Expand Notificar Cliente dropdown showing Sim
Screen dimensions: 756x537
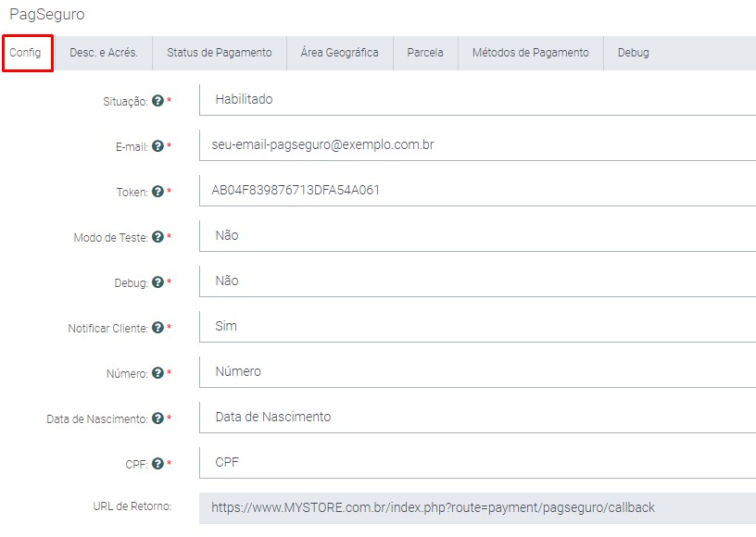477,326
